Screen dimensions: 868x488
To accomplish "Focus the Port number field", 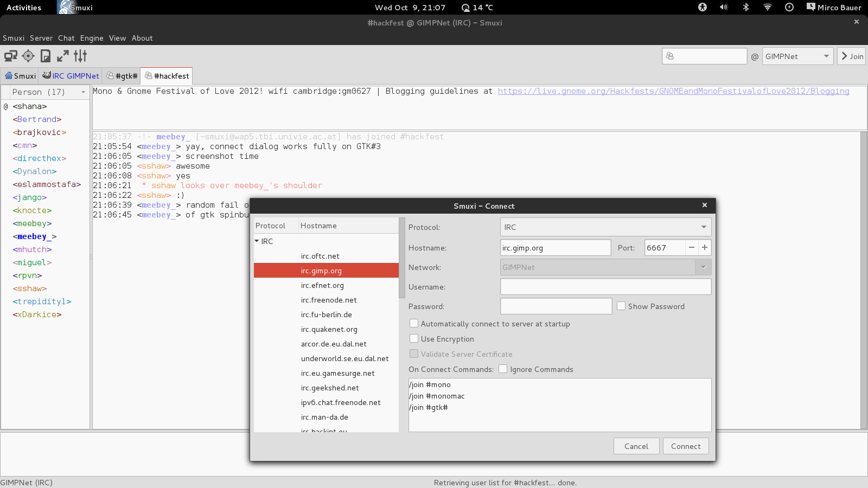I will tap(665, 247).
